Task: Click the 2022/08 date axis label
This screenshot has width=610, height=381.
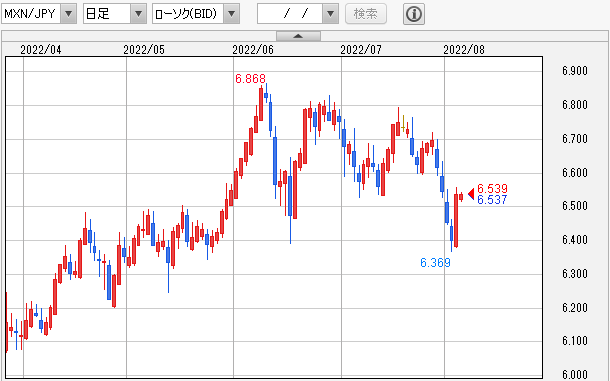Action: [x=464, y=50]
